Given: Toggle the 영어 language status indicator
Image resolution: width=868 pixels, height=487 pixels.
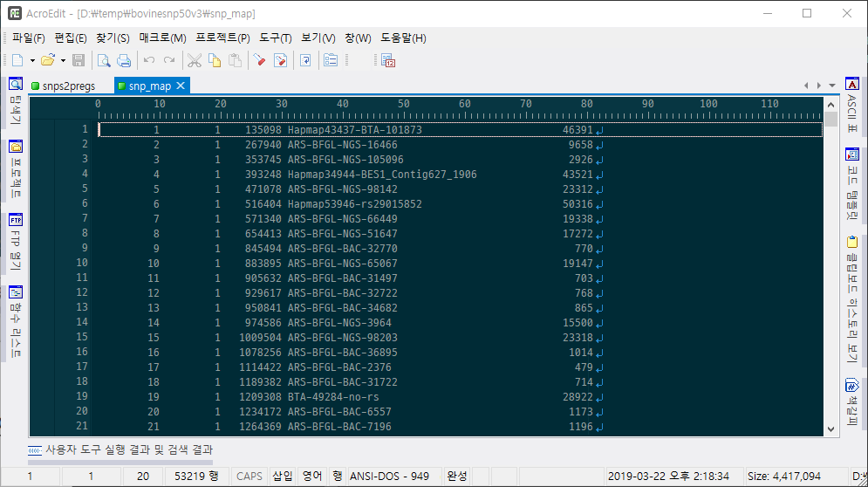Looking at the screenshot, I should 313,476.
